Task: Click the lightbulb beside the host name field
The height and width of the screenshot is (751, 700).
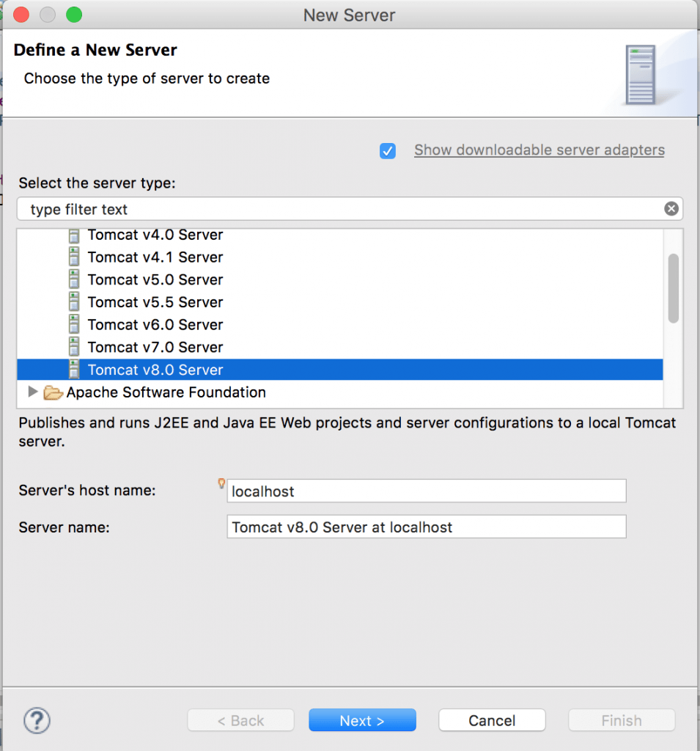Action: click(x=221, y=483)
